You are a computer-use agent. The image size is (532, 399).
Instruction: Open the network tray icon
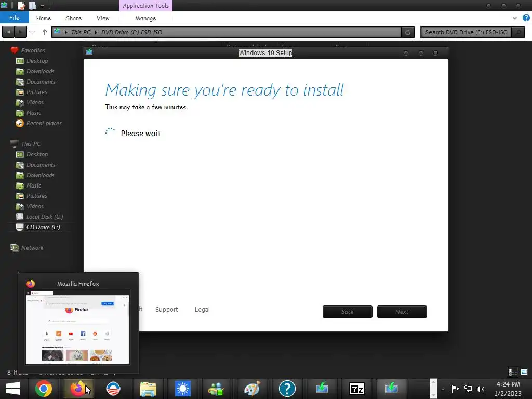pyautogui.click(x=468, y=389)
